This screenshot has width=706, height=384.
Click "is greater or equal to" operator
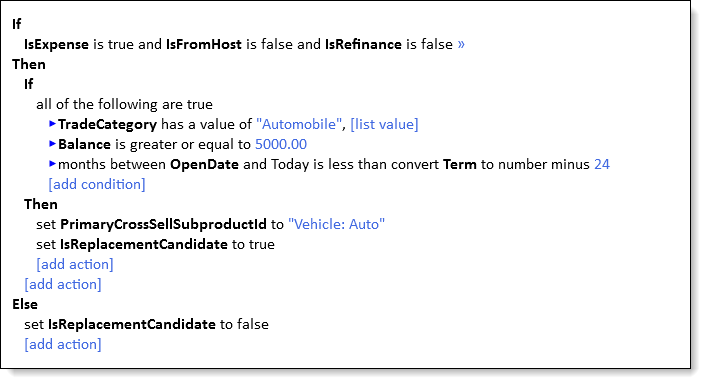(x=183, y=144)
